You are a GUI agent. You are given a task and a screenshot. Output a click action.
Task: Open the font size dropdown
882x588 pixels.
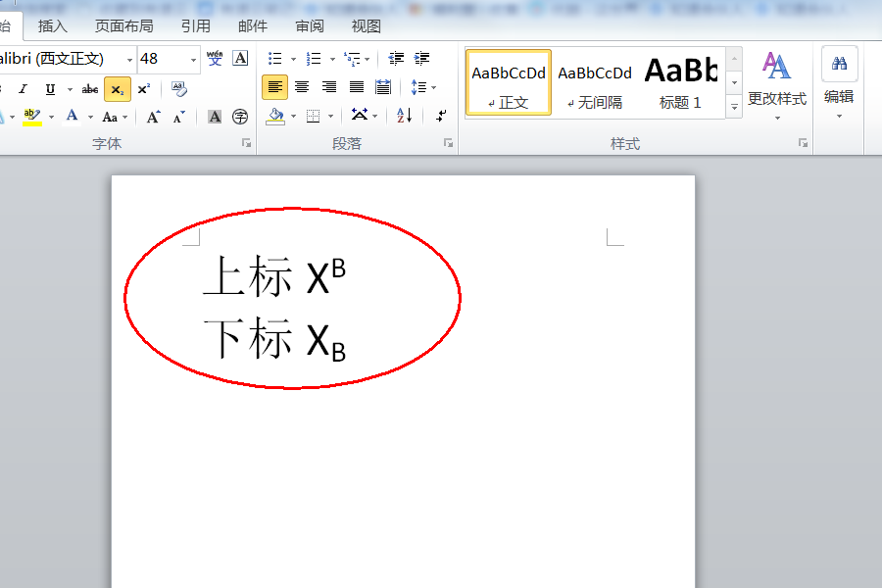[192, 60]
